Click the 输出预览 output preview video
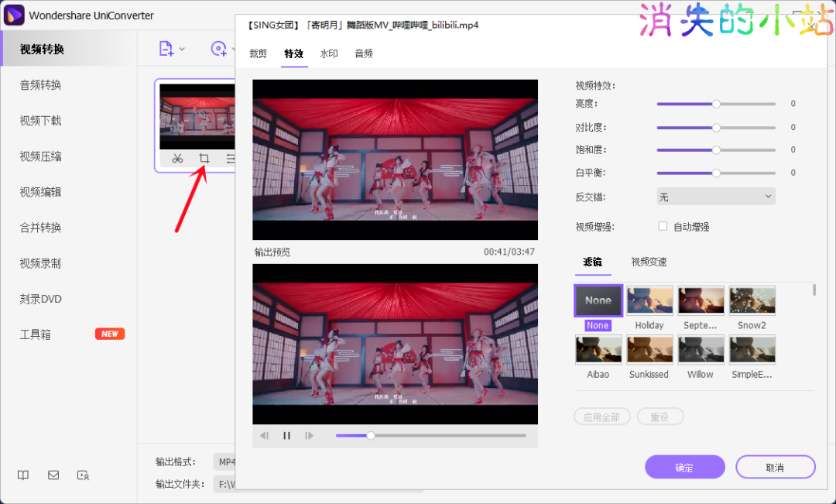The image size is (836, 504). (x=395, y=344)
